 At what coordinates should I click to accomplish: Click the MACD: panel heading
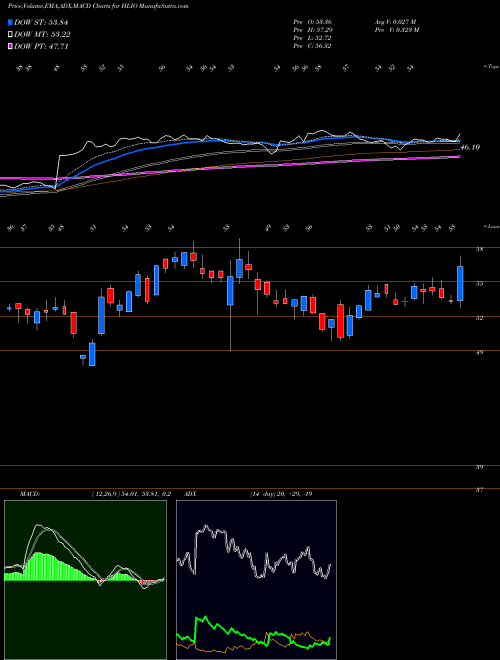[x=29, y=494]
